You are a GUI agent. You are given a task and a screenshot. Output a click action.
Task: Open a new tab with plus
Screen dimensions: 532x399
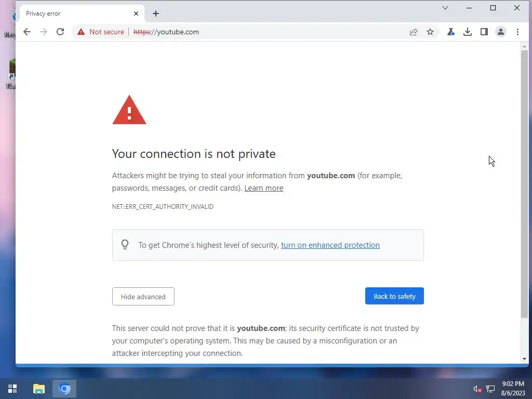tap(156, 14)
